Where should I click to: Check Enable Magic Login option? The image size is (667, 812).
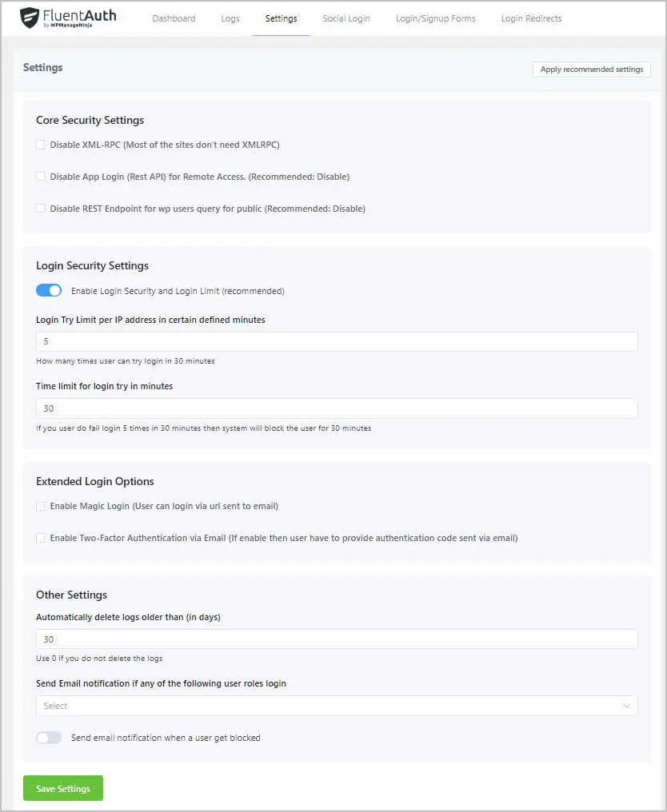(41, 506)
